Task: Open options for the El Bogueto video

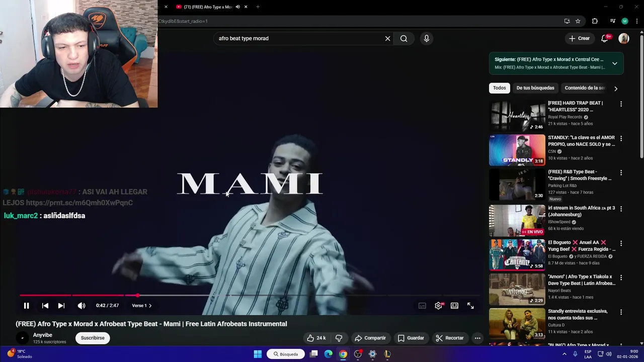Action: pyautogui.click(x=621, y=243)
